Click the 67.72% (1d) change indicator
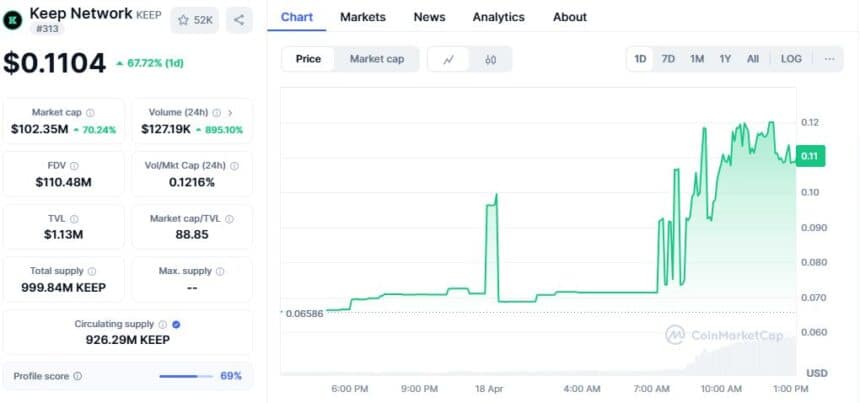 [150, 64]
